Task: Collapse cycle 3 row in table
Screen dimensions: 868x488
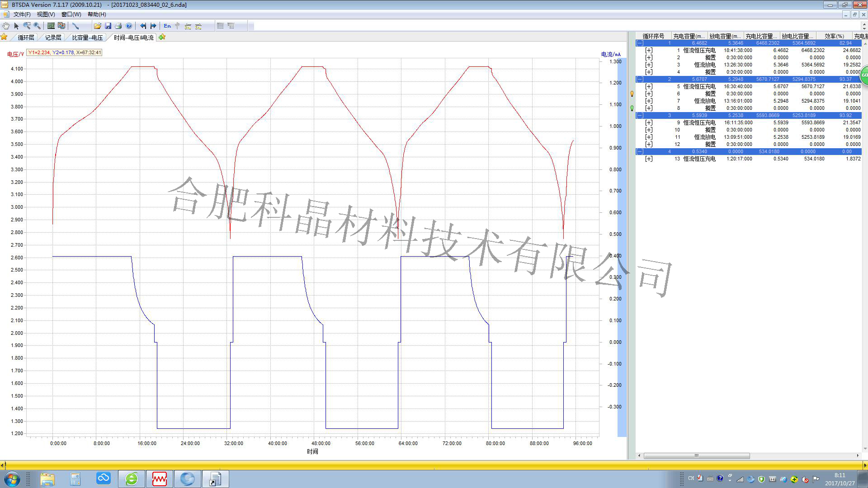Action: click(640, 116)
